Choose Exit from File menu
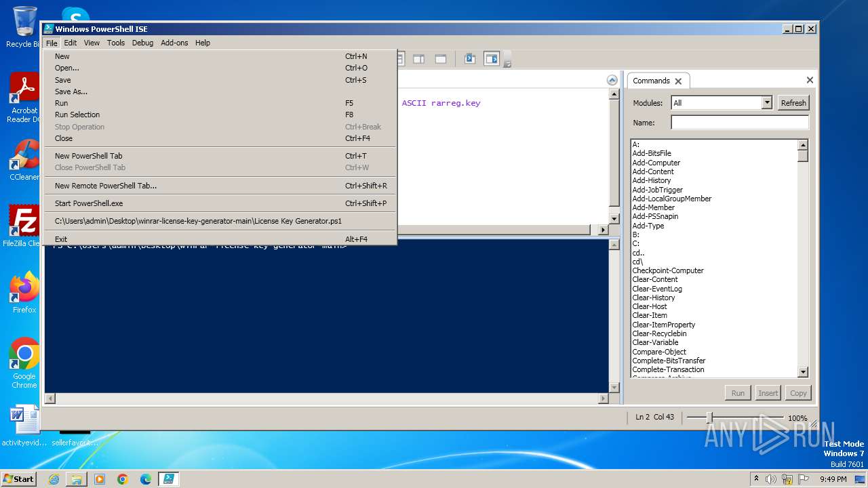 coord(220,239)
